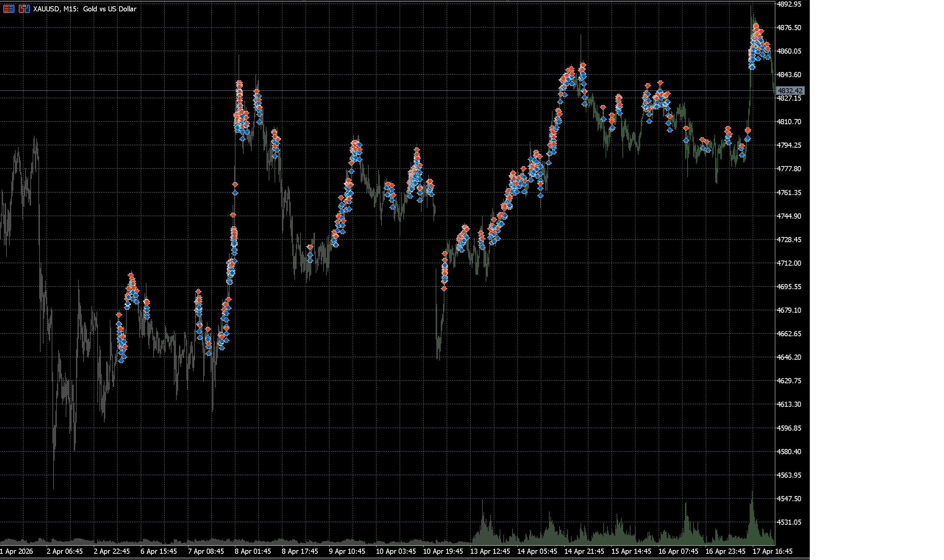Select the 6 Apr 15:45 time label

pos(158,551)
